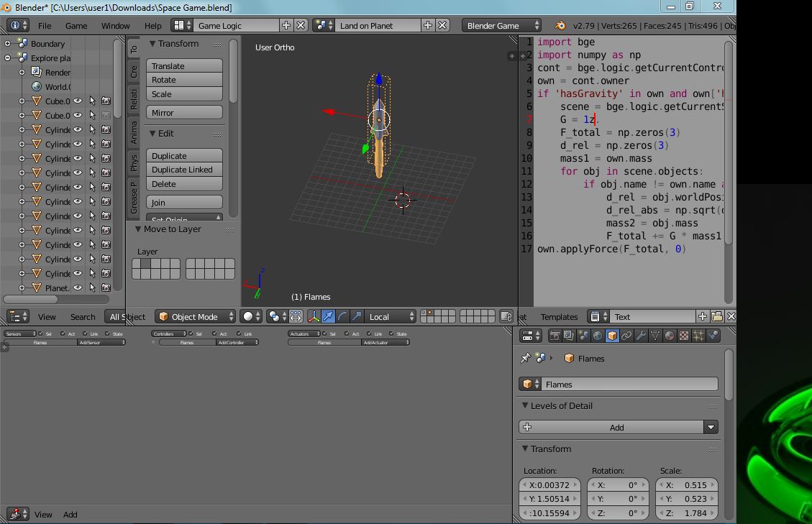Open the Constraints properties tab (chain icon)
Screen dimensions: 812x524
click(626, 336)
